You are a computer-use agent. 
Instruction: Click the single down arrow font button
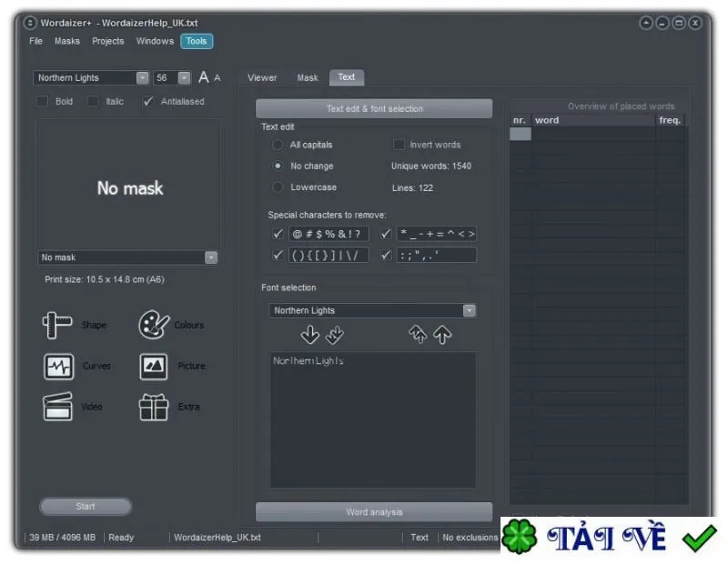tap(309, 335)
